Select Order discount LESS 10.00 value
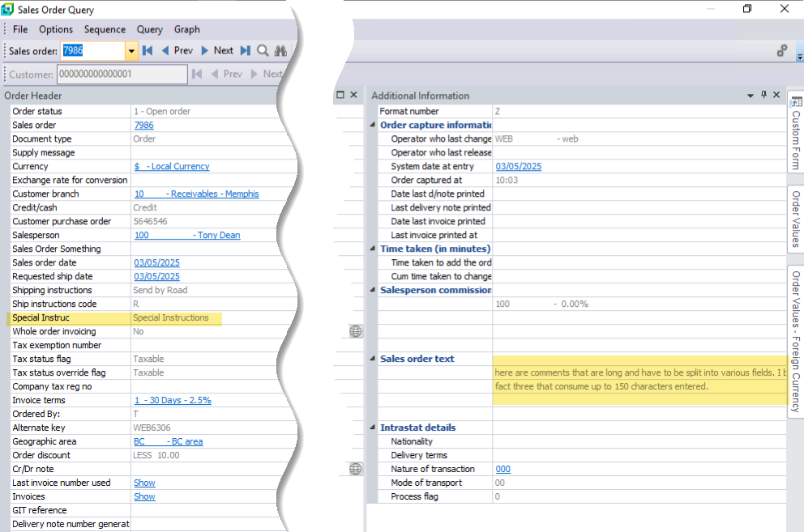Image resolution: width=804 pixels, height=532 pixels. (x=156, y=455)
